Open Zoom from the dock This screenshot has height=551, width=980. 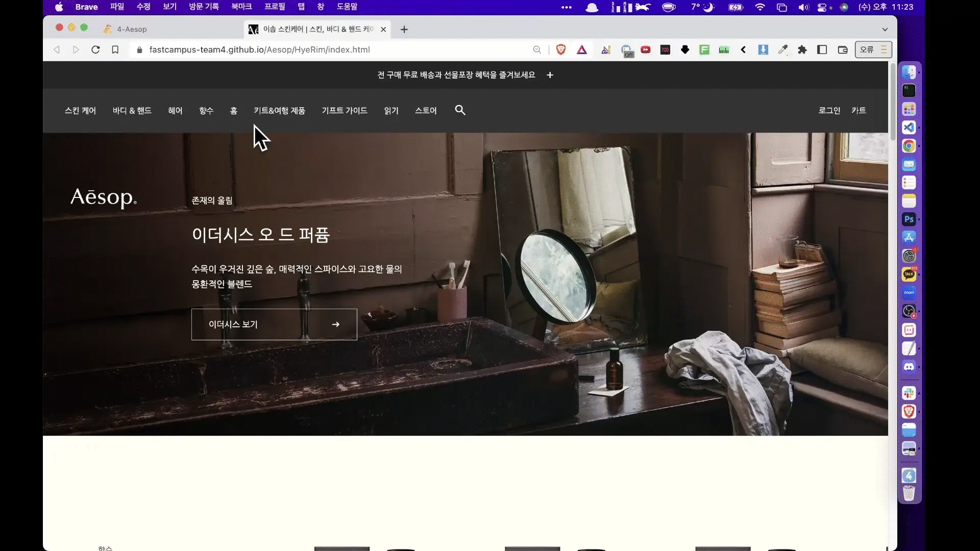909,293
